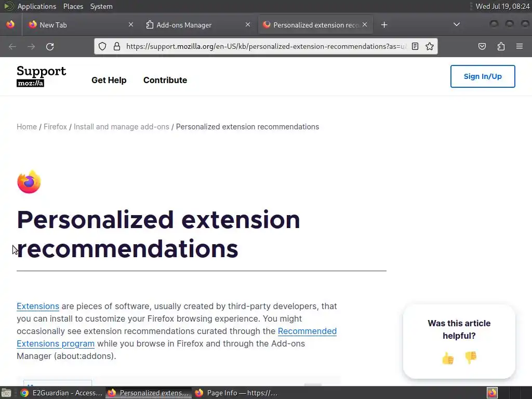
Task: Go forward one page
Action: tap(31, 46)
